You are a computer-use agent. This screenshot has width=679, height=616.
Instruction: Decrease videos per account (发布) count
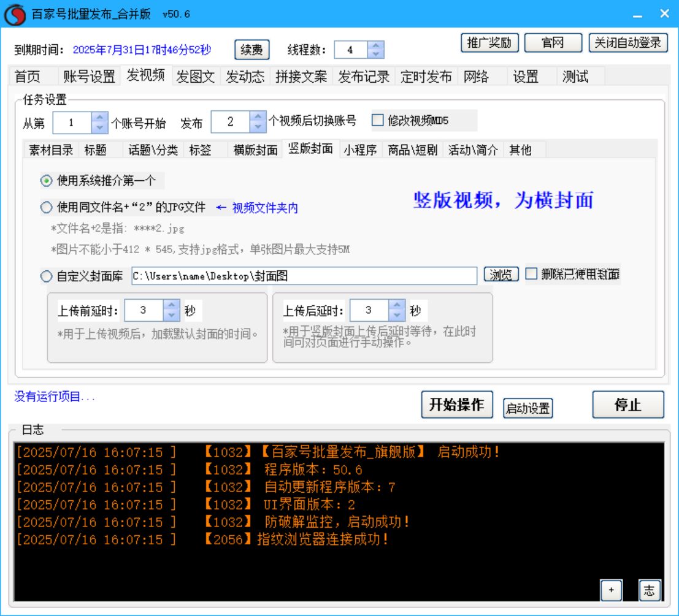pyautogui.click(x=258, y=127)
